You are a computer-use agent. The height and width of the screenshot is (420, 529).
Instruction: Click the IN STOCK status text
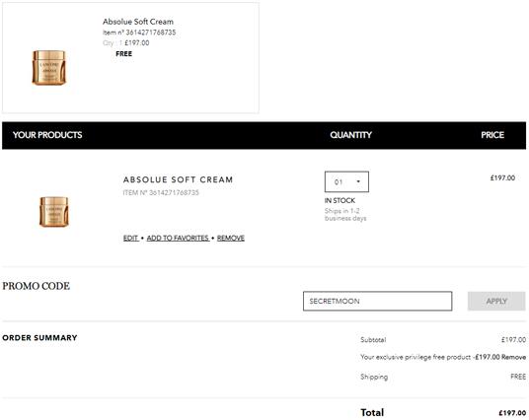[340, 200]
